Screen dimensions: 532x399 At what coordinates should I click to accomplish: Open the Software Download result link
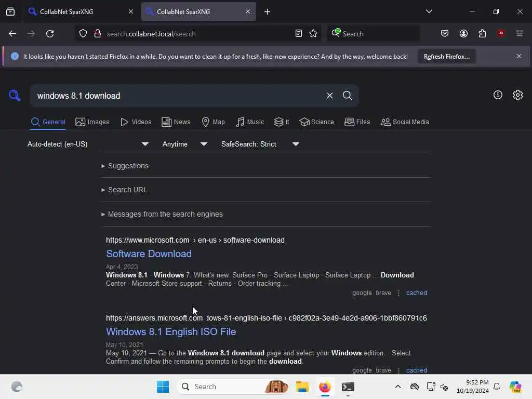tap(149, 254)
